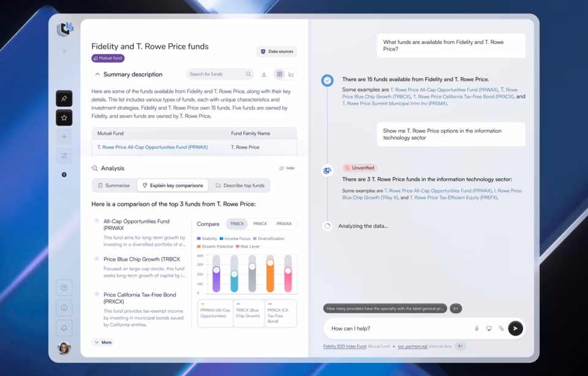The image size is (588, 376).
Task: Select the PRXCX compare tab
Action: tap(260, 224)
